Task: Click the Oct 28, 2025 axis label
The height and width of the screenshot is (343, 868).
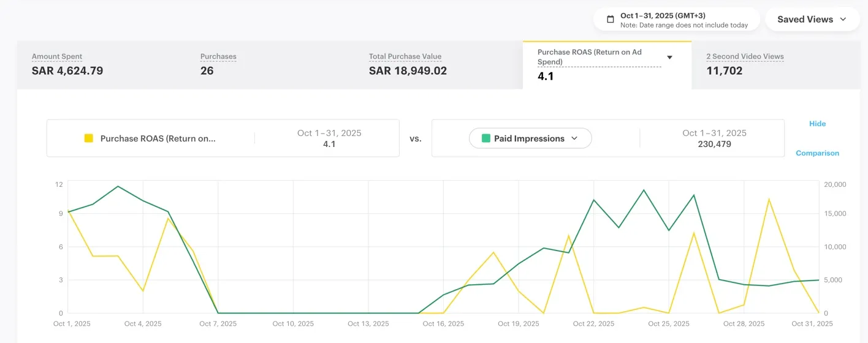Action: pos(744,324)
